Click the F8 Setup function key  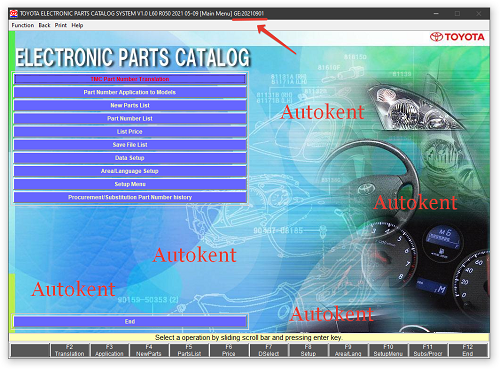[x=308, y=350]
